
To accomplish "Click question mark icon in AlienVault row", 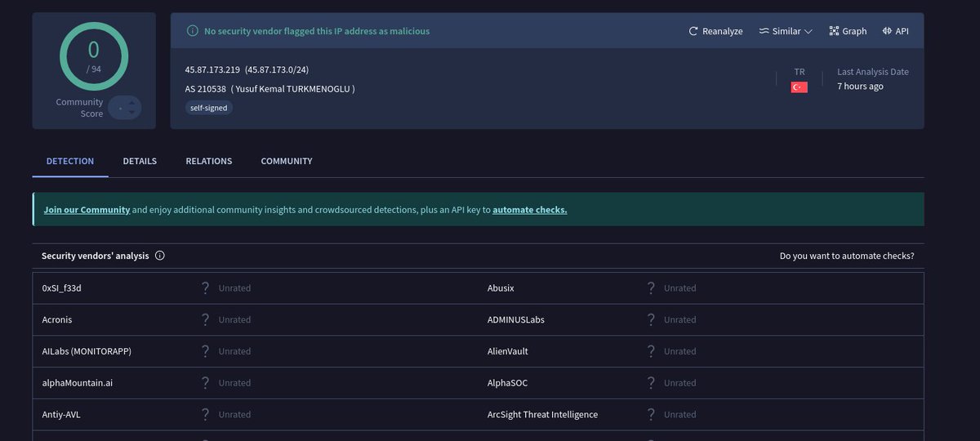I will (x=651, y=351).
